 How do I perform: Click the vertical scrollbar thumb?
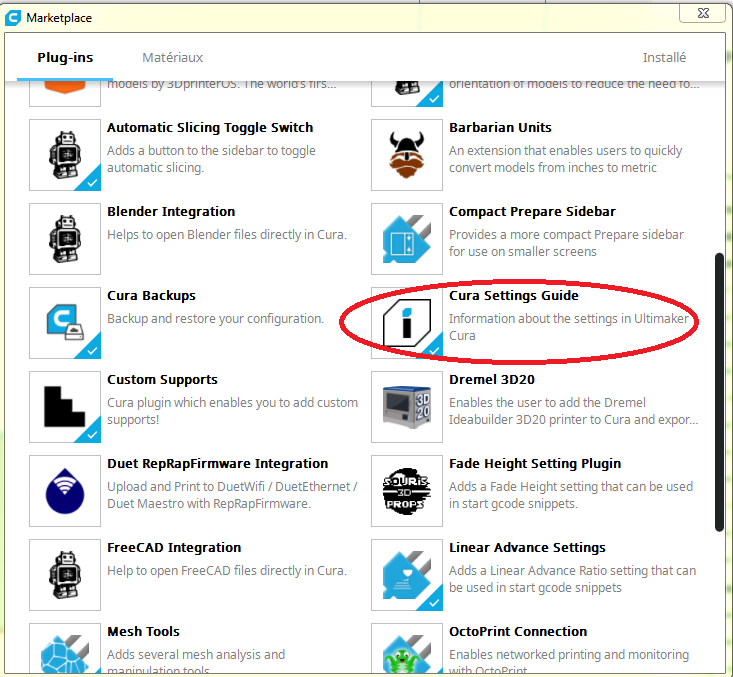719,392
